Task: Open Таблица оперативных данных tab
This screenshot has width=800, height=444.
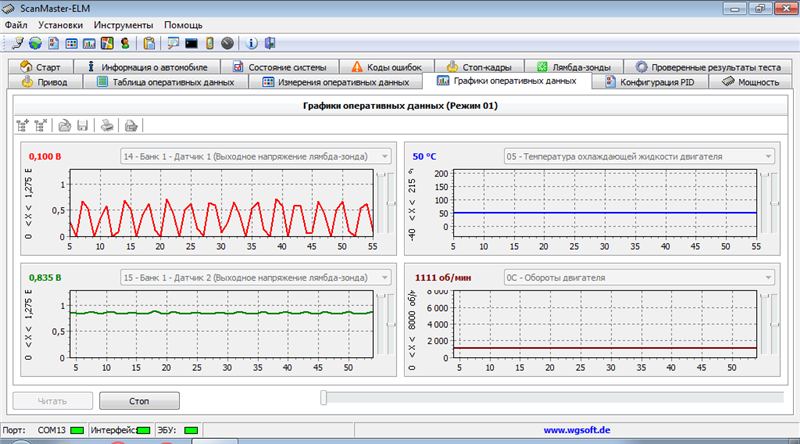Action: tap(166, 82)
